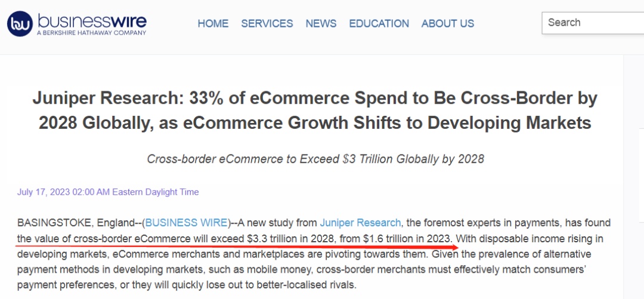Click the circular bw logo icon

[x=20, y=24]
